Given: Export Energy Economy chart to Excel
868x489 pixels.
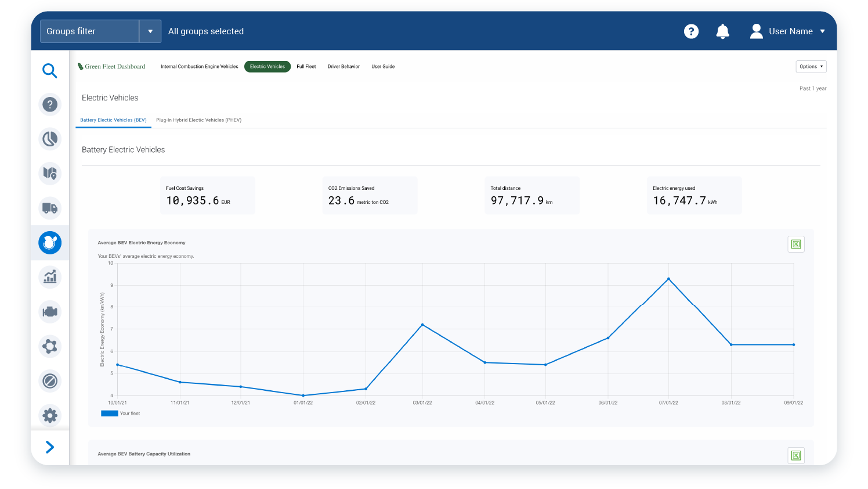Looking at the screenshot, I should pos(796,245).
